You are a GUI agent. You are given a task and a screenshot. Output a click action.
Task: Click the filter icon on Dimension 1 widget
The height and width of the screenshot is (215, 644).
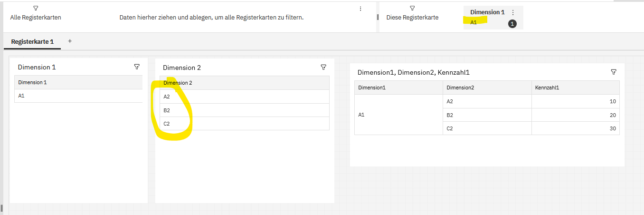(137, 67)
